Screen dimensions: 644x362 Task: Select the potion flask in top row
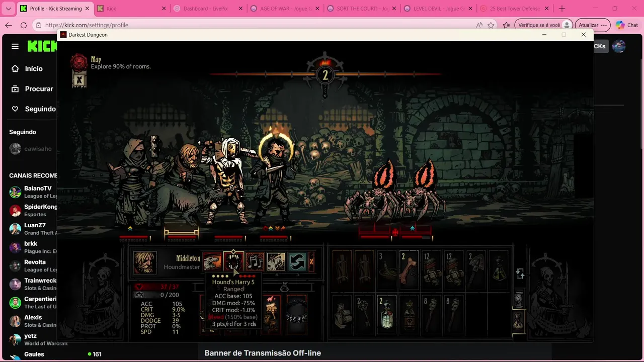click(498, 269)
